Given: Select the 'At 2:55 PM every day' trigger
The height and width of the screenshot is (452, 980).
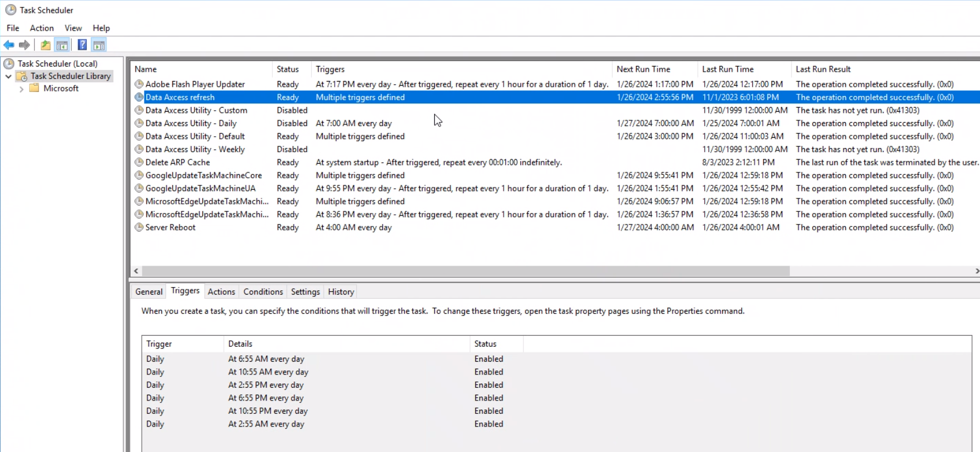Looking at the screenshot, I should click(266, 385).
